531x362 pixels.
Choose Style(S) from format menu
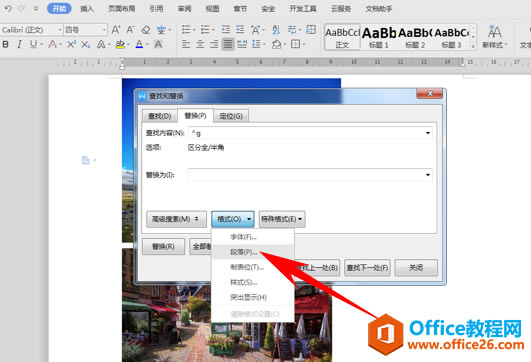pyautogui.click(x=252, y=282)
